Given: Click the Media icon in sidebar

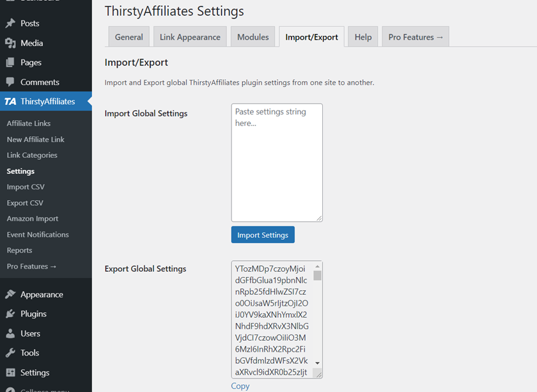Looking at the screenshot, I should click(x=10, y=43).
